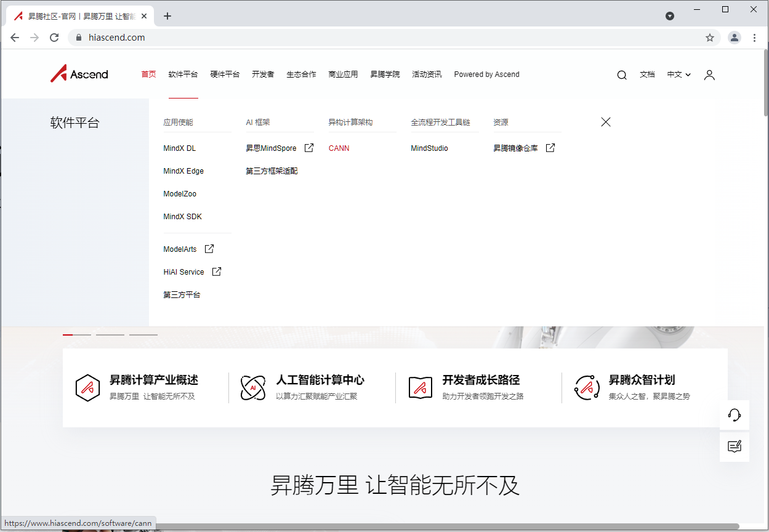Click the tab search dropdown arrow
Screen dimensions: 769x532
click(670, 16)
